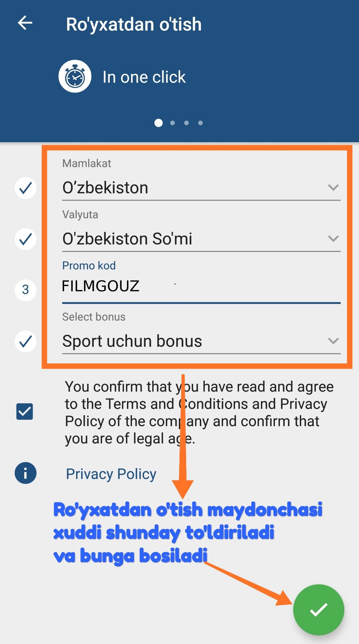Tap the checkmark icon beside Select bonus
Screen dimensions: 359x644
[26, 341]
